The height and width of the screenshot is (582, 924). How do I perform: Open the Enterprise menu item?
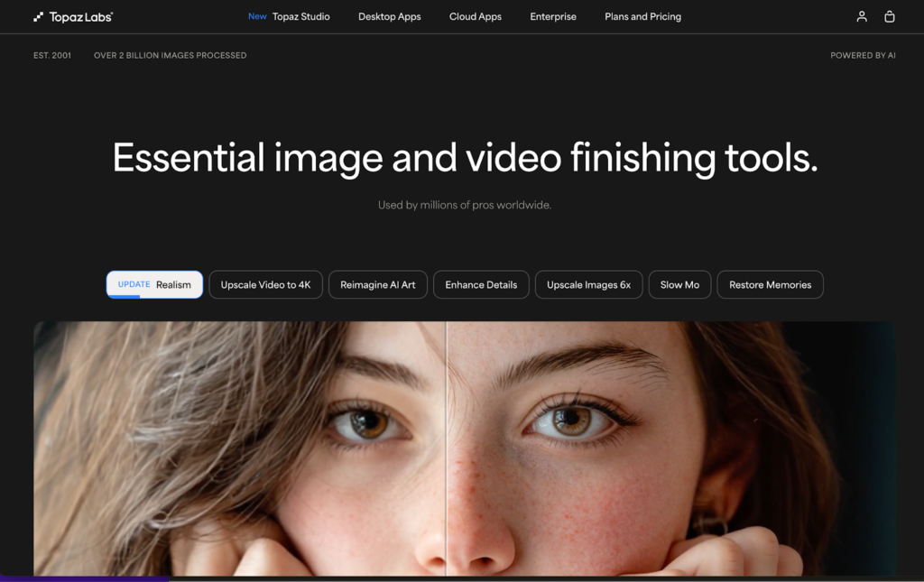553,16
